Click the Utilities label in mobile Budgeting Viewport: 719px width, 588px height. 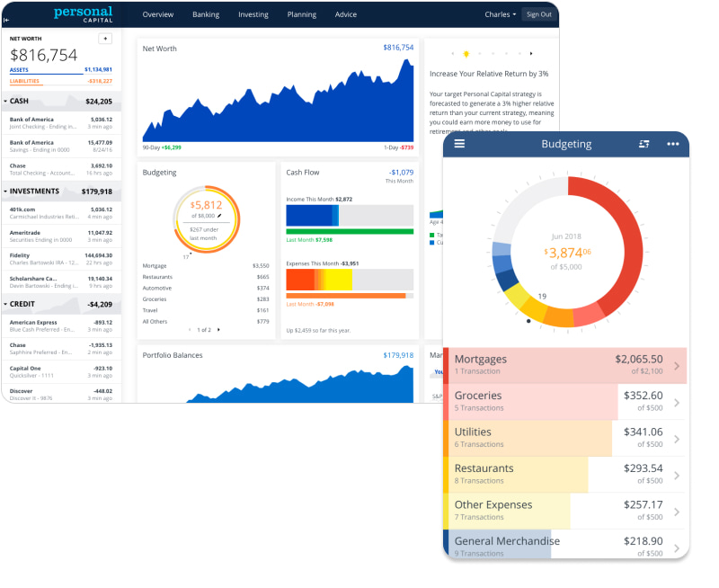click(x=473, y=432)
